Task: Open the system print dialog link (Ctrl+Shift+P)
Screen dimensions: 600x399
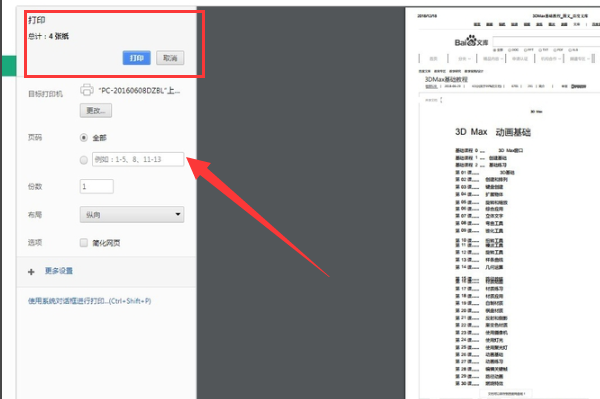Action: (x=90, y=301)
